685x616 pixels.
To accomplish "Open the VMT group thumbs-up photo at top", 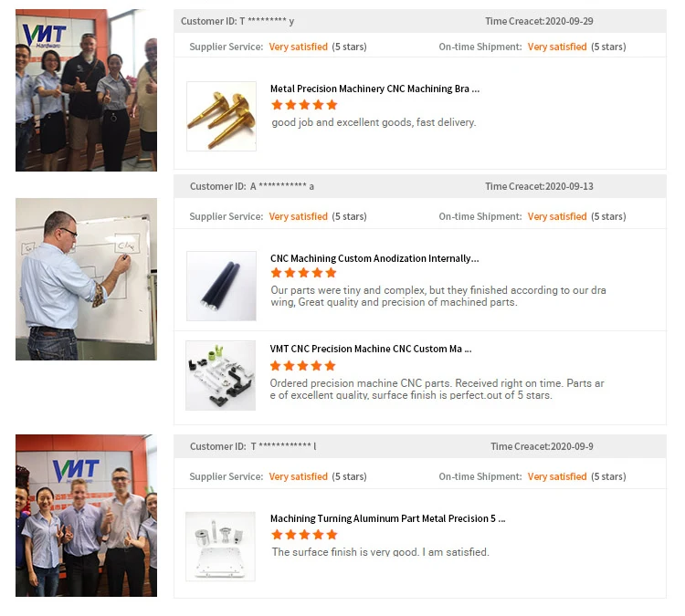I will coord(86,90).
